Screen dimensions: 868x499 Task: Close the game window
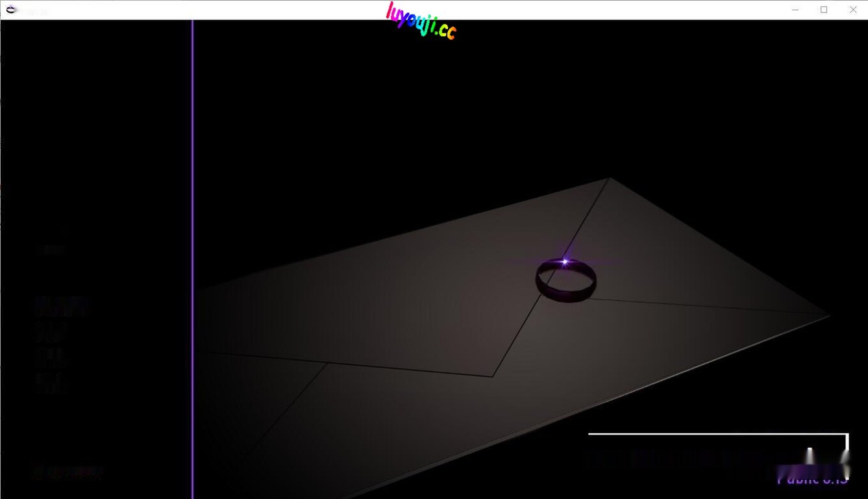(853, 10)
